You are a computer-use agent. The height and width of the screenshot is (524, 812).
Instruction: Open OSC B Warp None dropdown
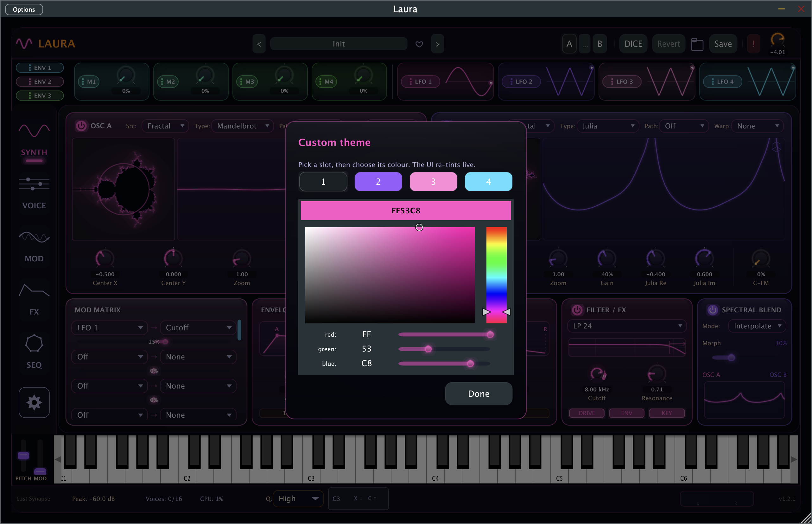coord(758,126)
